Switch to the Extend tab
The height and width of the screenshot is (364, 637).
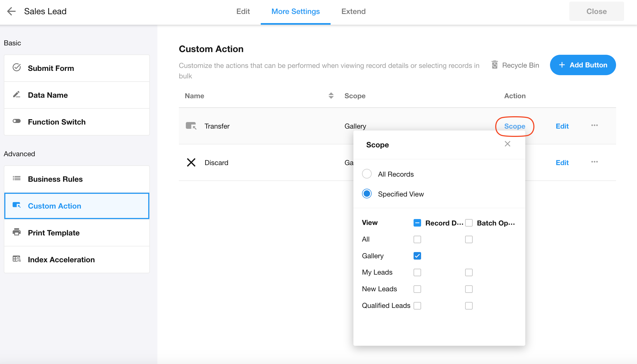point(353,12)
